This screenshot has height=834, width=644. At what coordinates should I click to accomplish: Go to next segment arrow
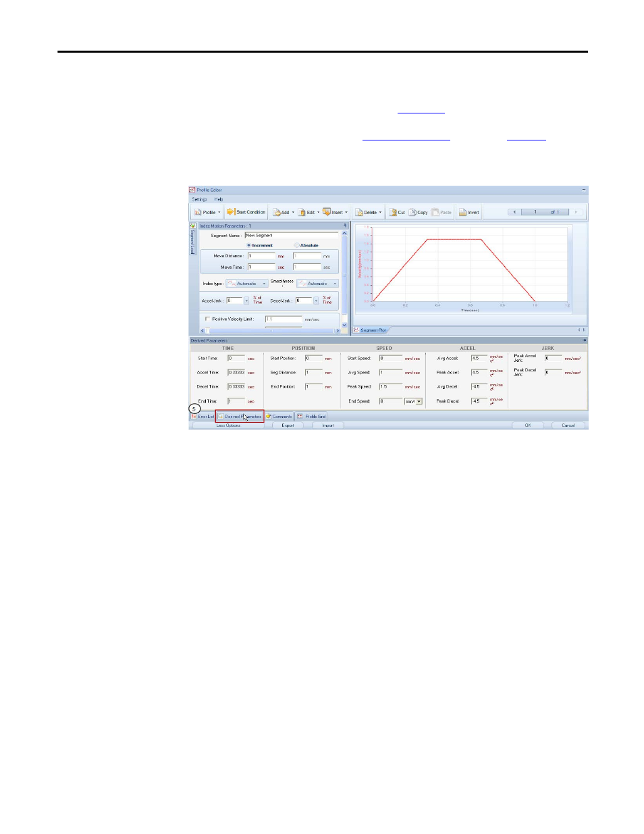click(576, 212)
